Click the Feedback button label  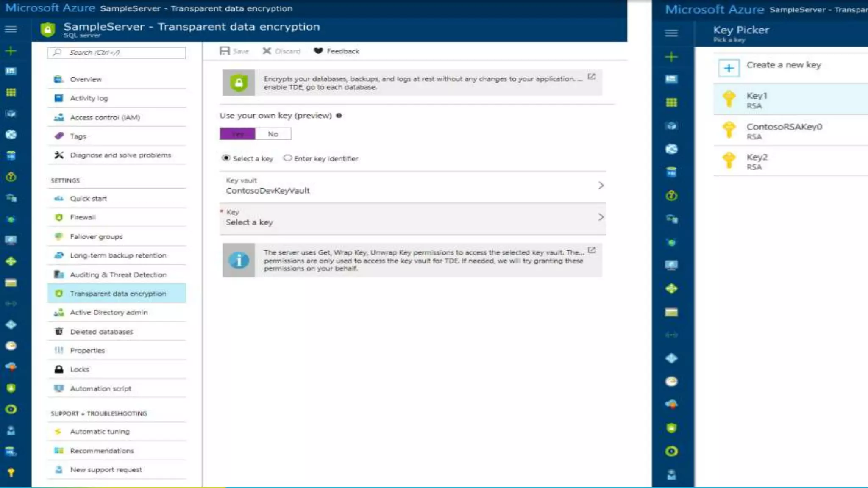(343, 51)
